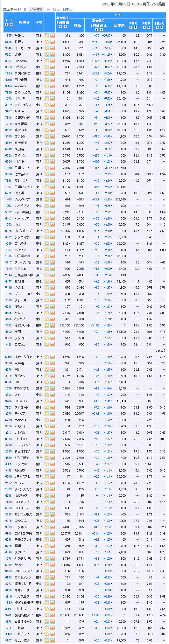Sort PER column descending arrow
The image size is (169, 644).
(135, 27)
